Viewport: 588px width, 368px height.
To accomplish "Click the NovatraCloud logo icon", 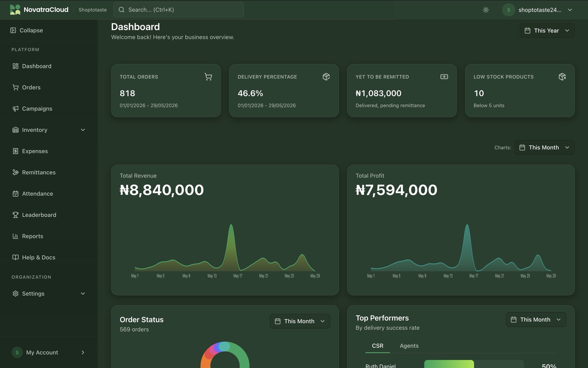I will tap(15, 10).
